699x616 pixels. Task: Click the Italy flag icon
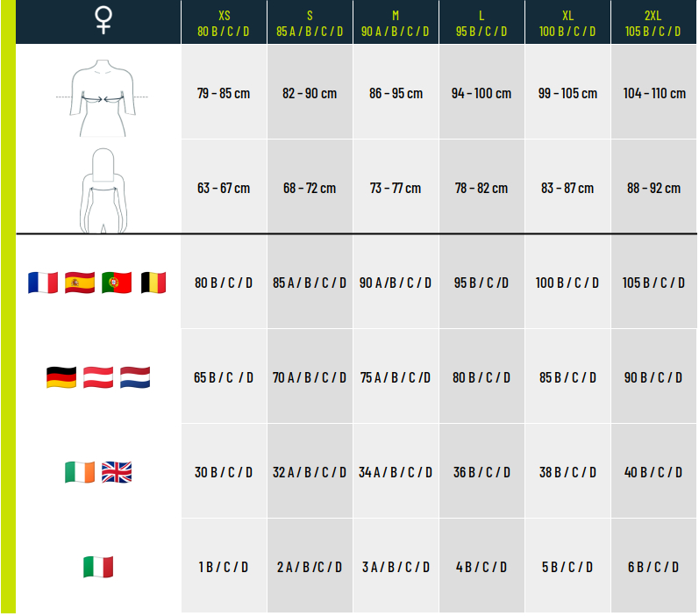tap(98, 567)
